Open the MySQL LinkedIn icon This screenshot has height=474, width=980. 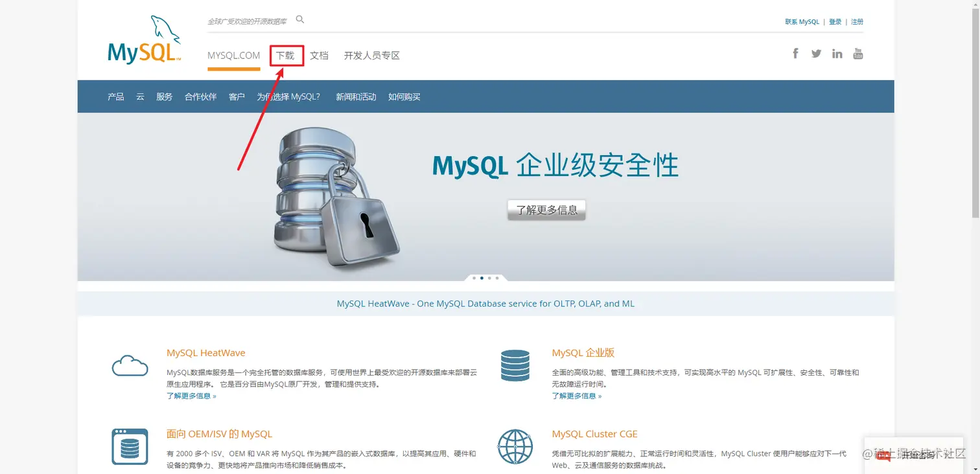point(837,54)
